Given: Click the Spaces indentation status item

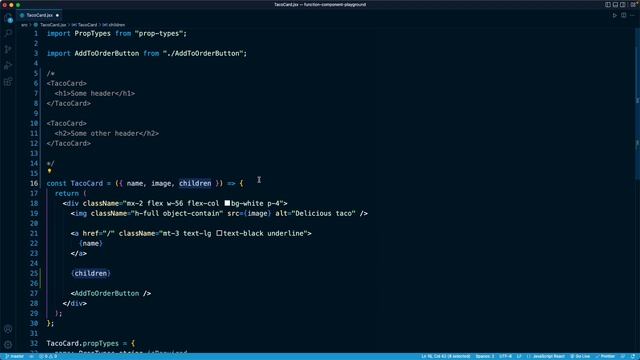Looking at the screenshot, I should coord(484,356).
